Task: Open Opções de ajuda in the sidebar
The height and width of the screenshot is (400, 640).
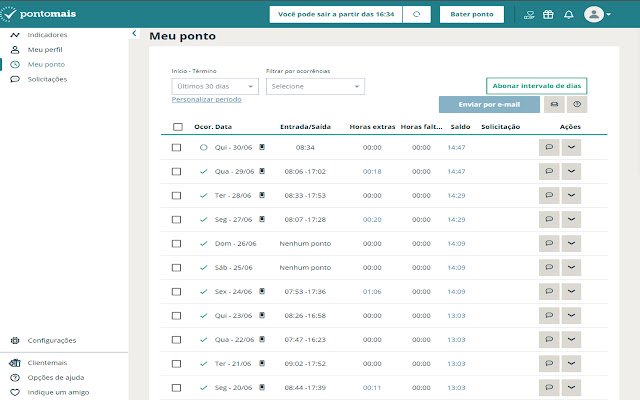Action: [56, 378]
